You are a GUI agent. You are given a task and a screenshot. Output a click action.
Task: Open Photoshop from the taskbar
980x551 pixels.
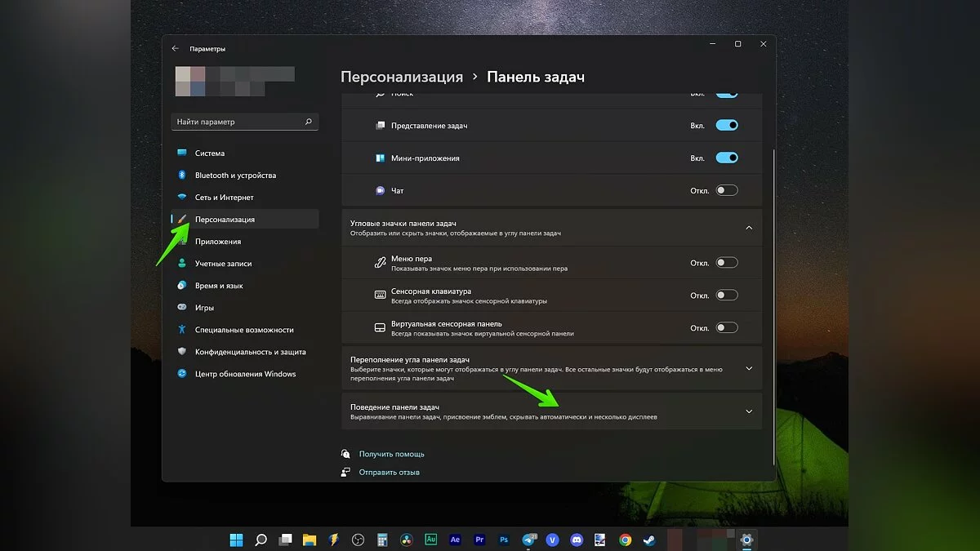(504, 540)
